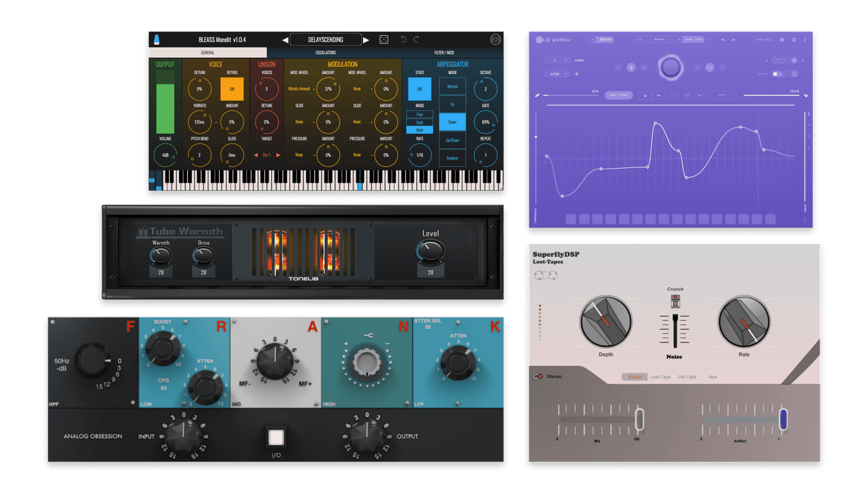Screen dimensions: 868x488
Task: Click the small sine curve icon beside RESET
Action: [675, 95]
